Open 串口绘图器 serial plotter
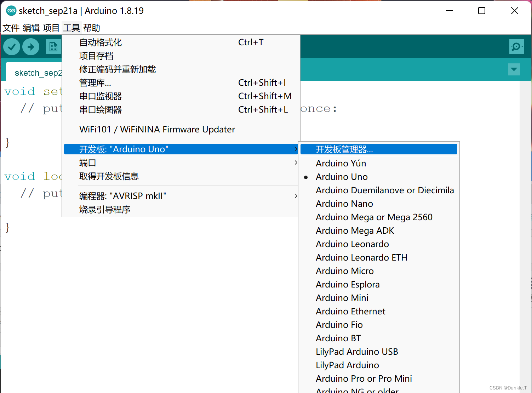This screenshot has height=393, width=532. click(x=181, y=110)
